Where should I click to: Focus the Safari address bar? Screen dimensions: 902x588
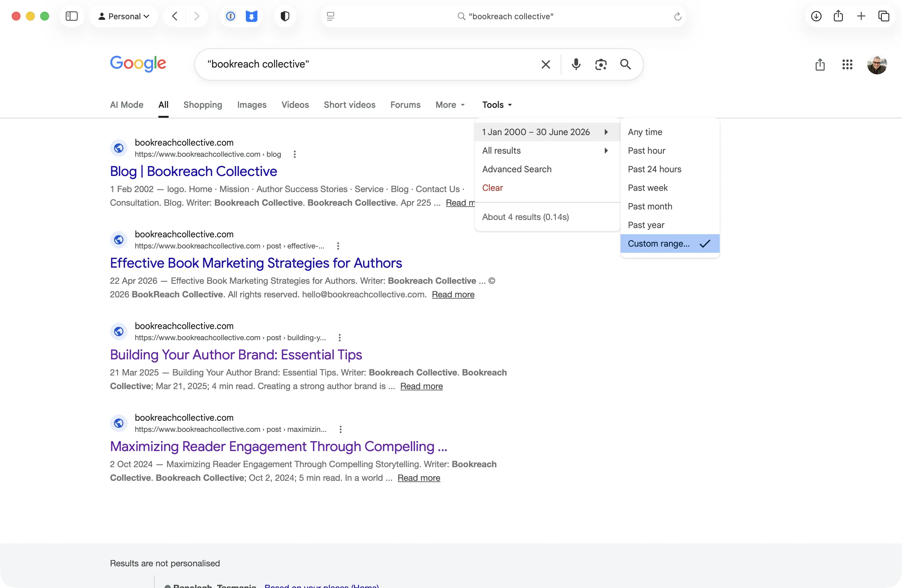[504, 16]
